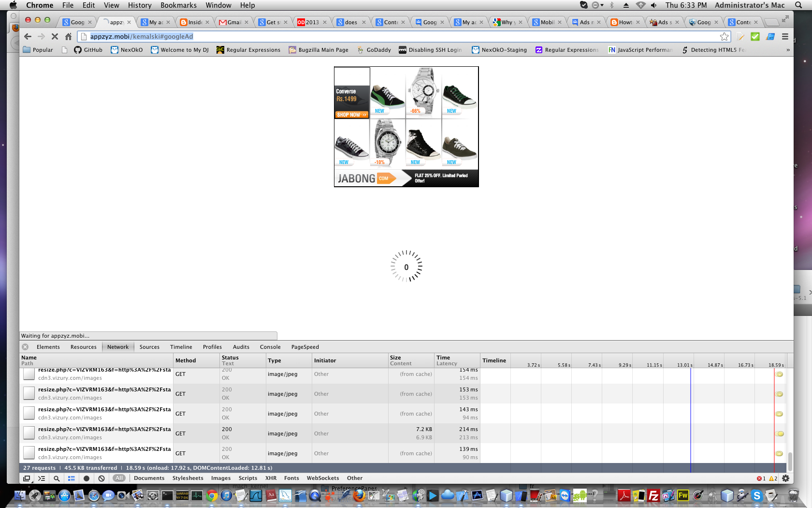812x508 pixels.
Task: Open the home page via the house icon
Action: point(68,36)
